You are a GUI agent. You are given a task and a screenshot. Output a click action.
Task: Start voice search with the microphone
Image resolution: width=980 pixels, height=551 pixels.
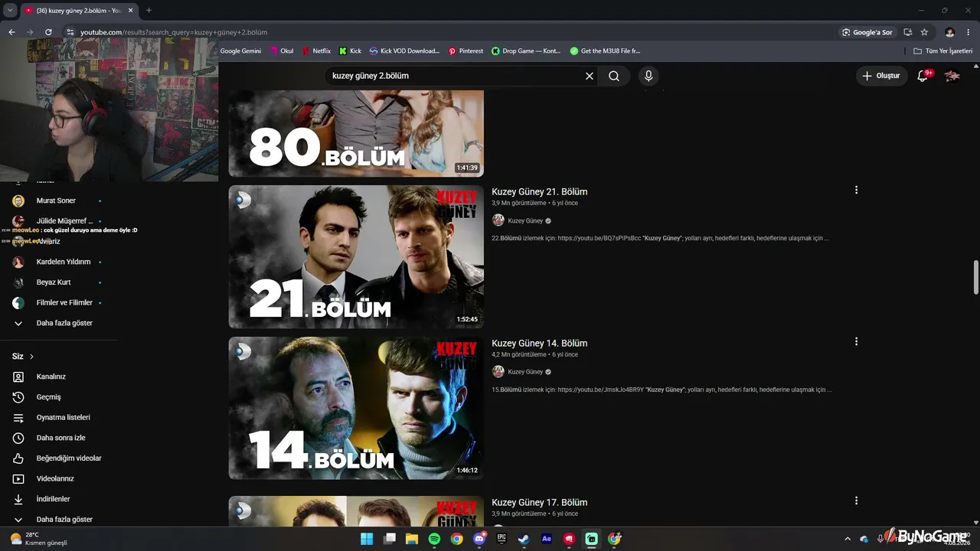pyautogui.click(x=648, y=76)
